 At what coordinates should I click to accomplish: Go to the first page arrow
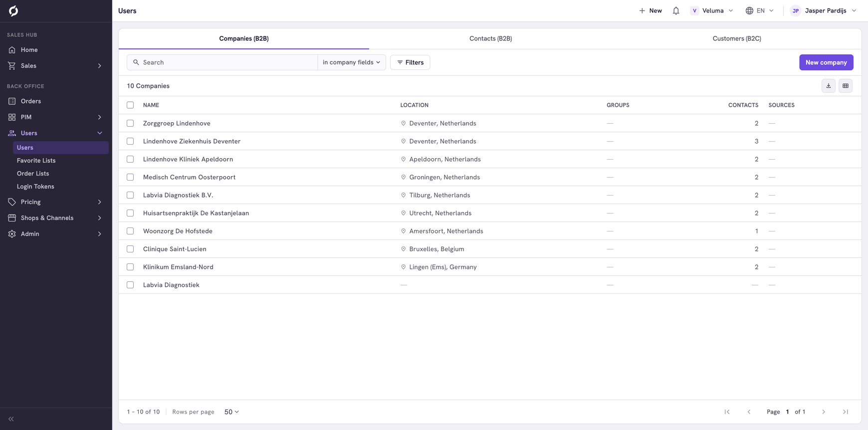727,412
